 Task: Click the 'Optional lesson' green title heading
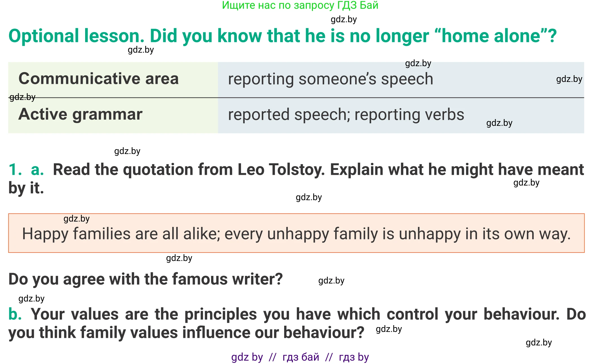pos(282,36)
